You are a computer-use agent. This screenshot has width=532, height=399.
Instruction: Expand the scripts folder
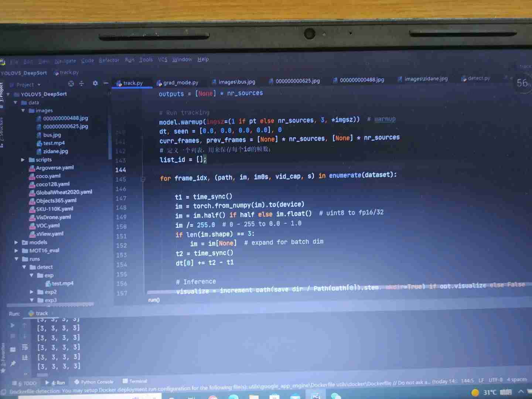[x=23, y=160]
